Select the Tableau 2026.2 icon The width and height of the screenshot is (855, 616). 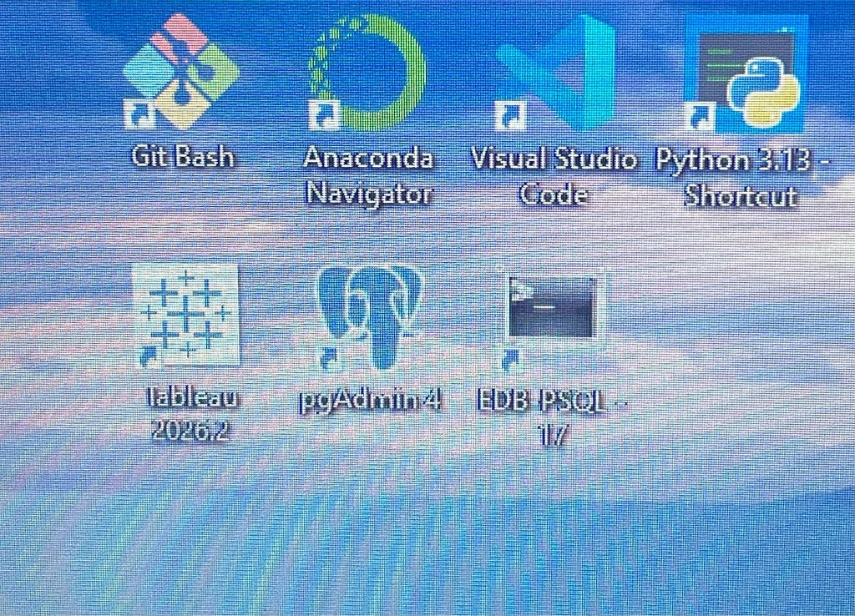186,315
